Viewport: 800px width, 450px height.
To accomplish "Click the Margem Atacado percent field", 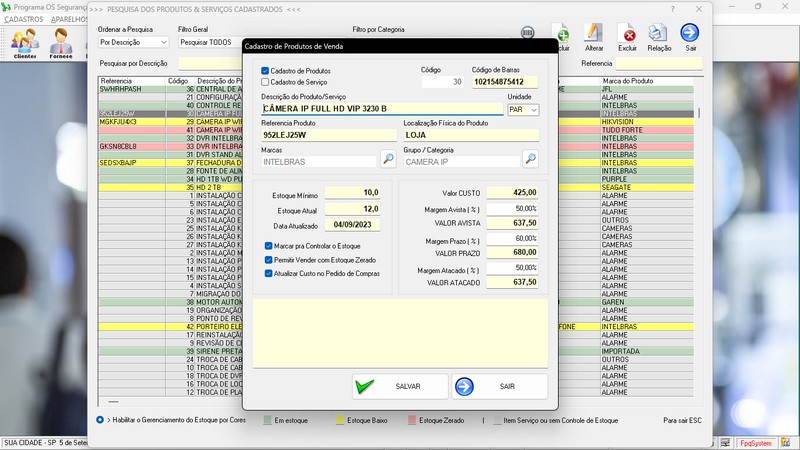I will pyautogui.click(x=513, y=268).
